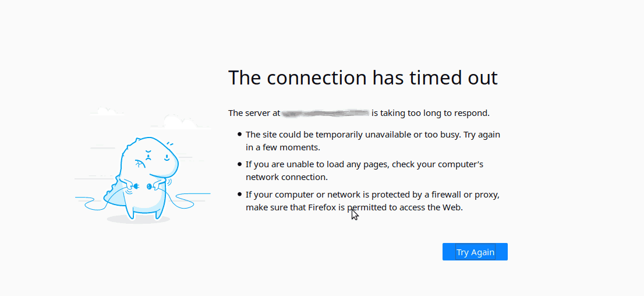Image resolution: width=644 pixels, height=296 pixels.
Task: Click the dinosaur's frowning face
Action: point(148,157)
